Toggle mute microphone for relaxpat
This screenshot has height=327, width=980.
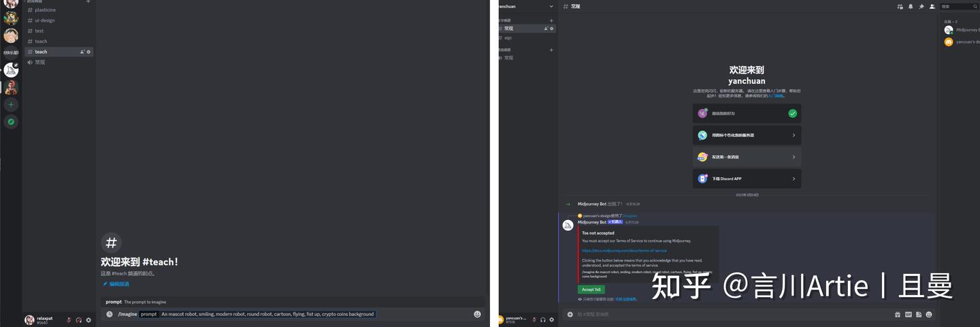[69, 320]
